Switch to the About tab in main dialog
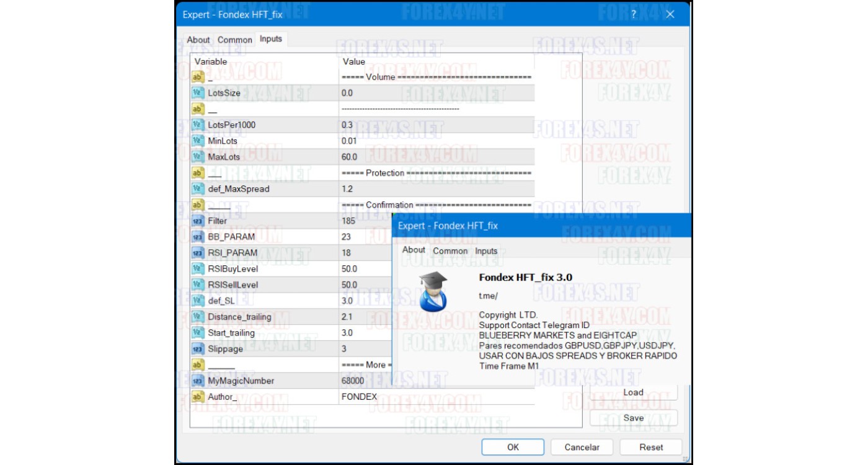The width and height of the screenshot is (868, 465). [198, 40]
